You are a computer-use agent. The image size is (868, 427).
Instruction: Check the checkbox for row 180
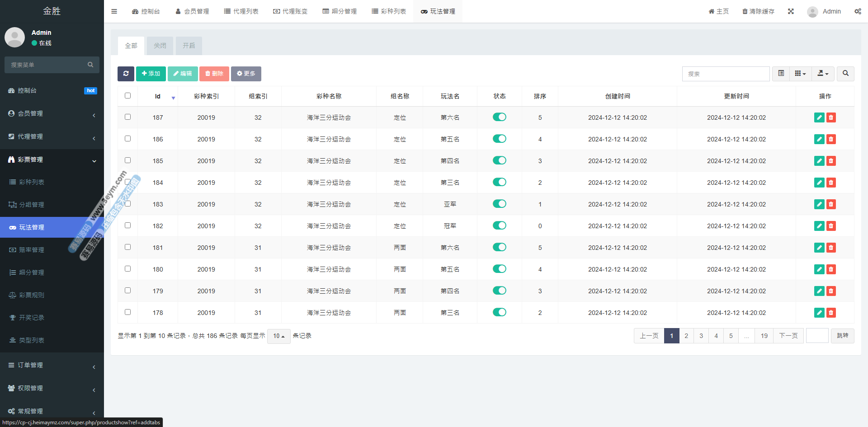(127, 269)
